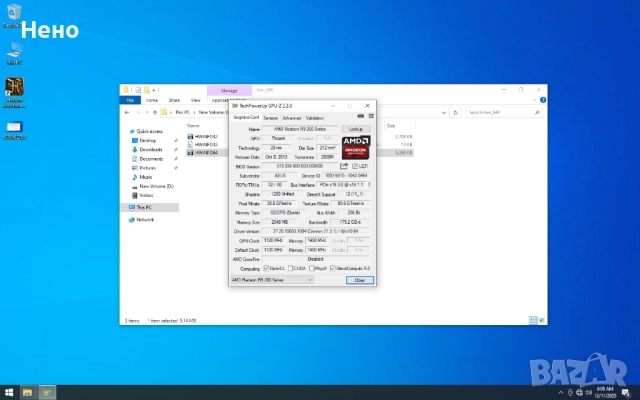640x400 pixels.
Task: Toggle the OpenCL checkbox
Action: point(266,268)
